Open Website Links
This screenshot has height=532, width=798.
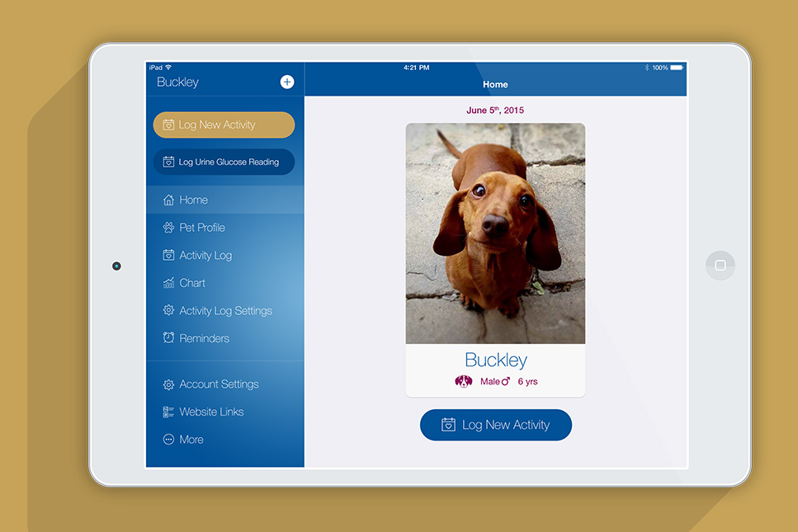point(225,412)
